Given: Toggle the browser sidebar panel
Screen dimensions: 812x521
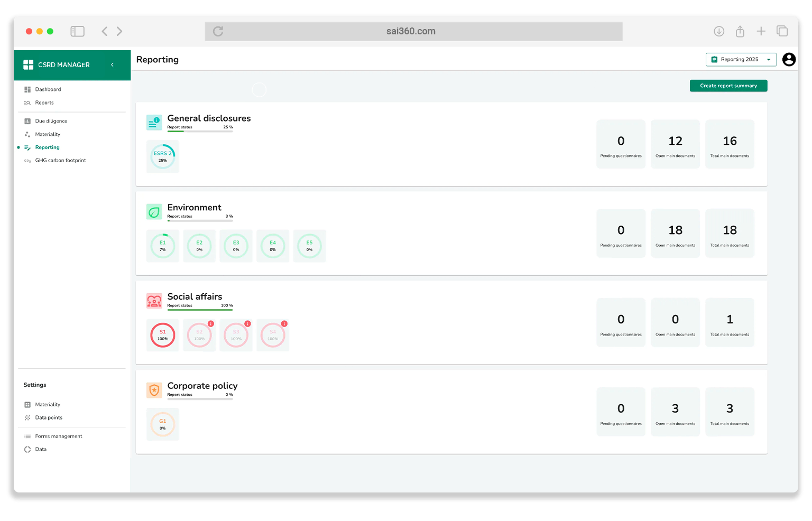Looking at the screenshot, I should pos(77,31).
